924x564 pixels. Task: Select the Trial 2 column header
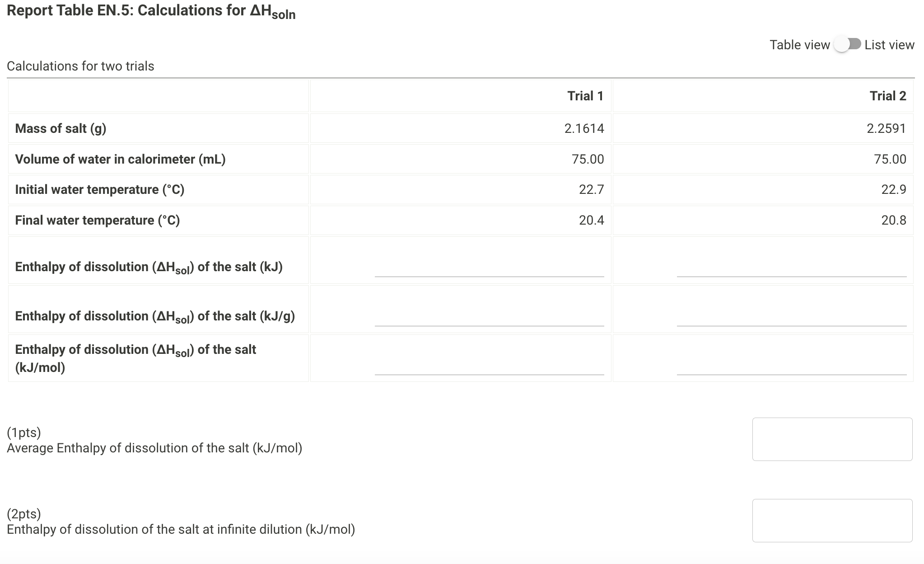(888, 95)
